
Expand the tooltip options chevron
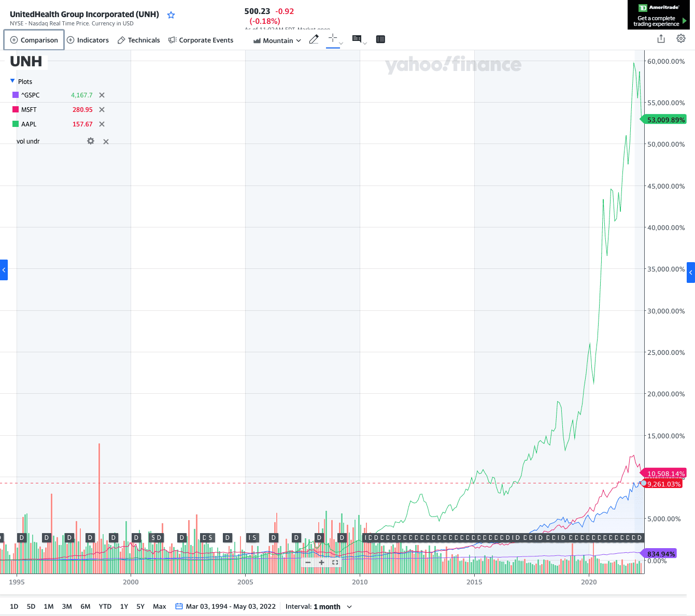coord(365,44)
